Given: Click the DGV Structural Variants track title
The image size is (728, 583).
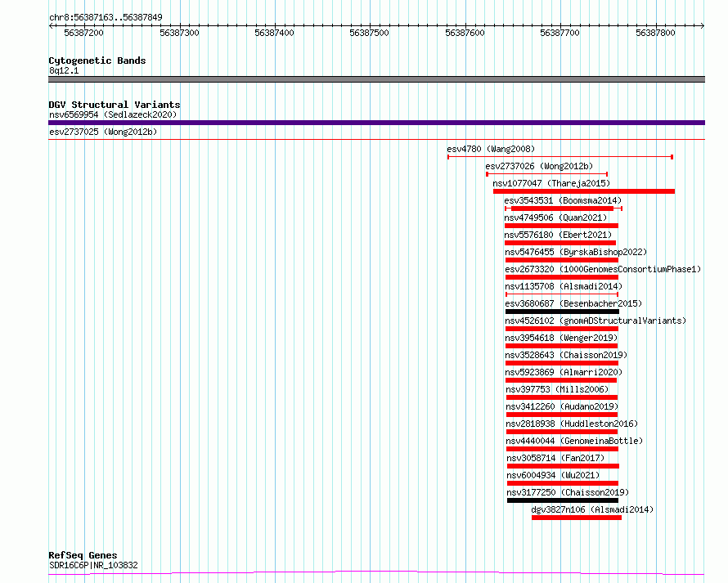Looking at the screenshot, I should (115, 105).
